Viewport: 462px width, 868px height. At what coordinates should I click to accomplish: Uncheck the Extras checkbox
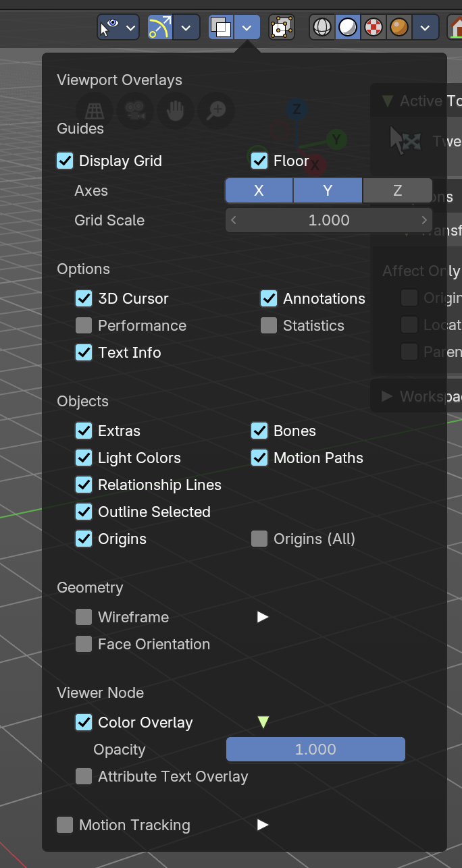pos(84,431)
